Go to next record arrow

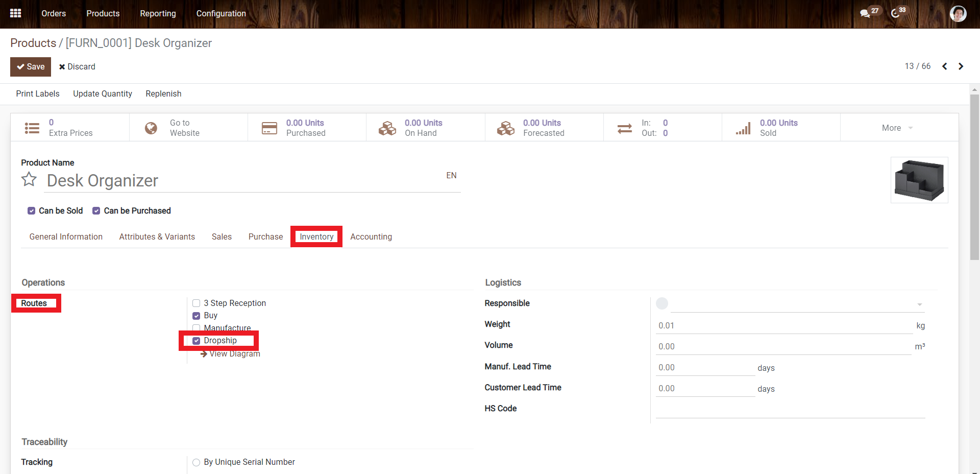point(961,66)
